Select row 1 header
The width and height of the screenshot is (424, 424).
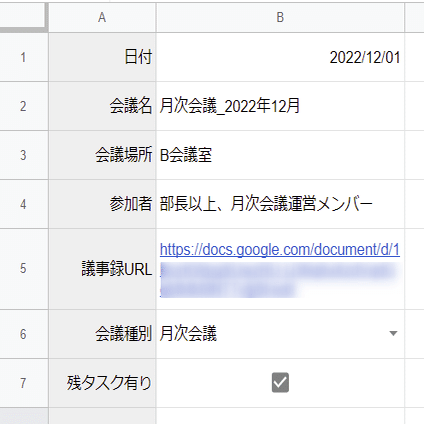pyautogui.click(x=24, y=57)
